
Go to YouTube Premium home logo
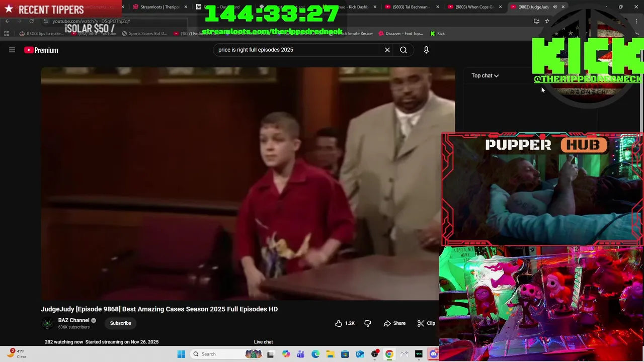(41, 50)
